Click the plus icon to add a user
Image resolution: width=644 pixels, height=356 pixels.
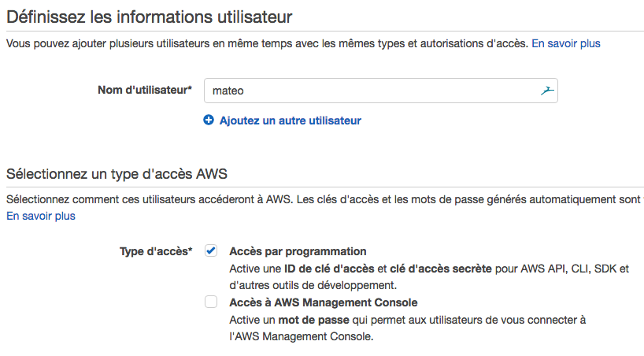pos(209,121)
